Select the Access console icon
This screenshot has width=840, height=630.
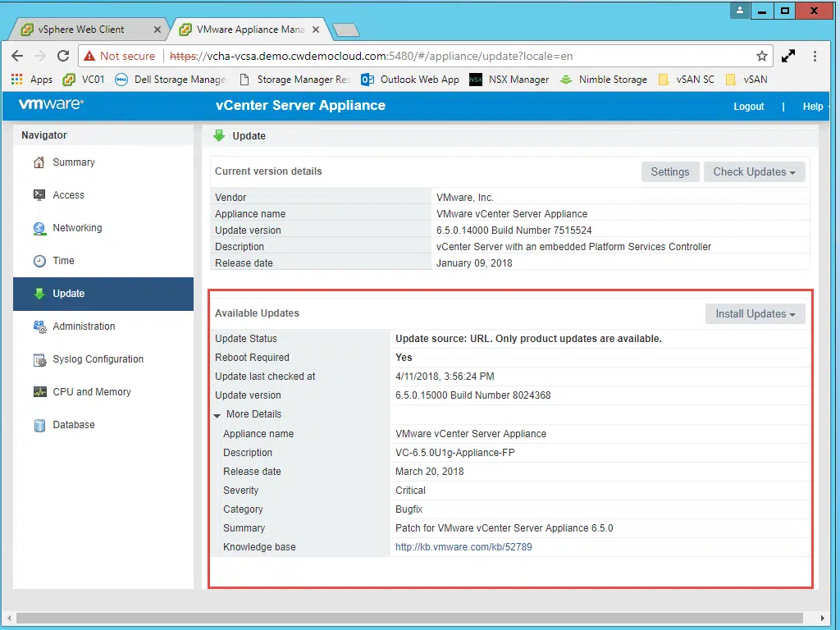pyautogui.click(x=39, y=195)
